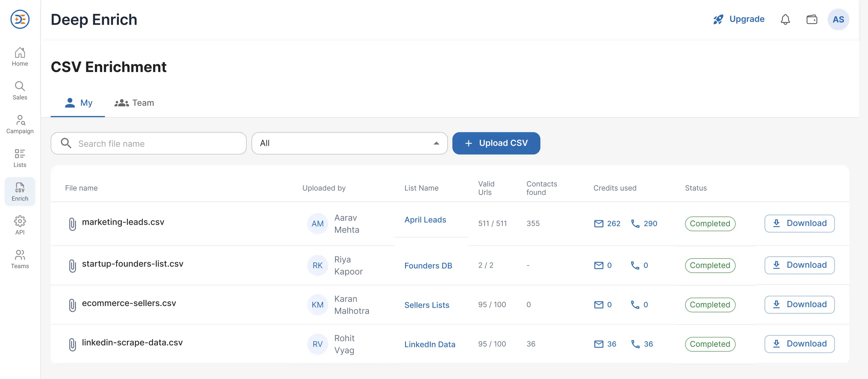868x379 pixels.
Task: Expand the All filter dropdown
Action: tap(349, 143)
